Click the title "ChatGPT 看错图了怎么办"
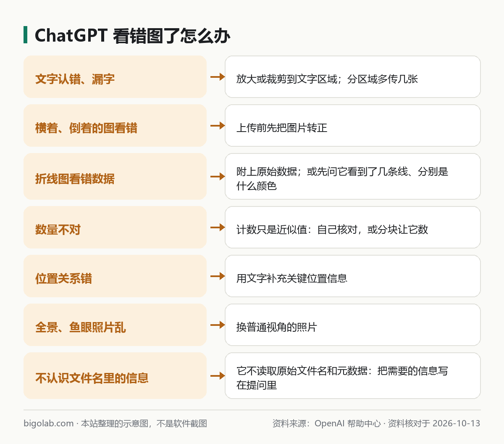This screenshot has height=444, width=504. pyautogui.click(x=132, y=36)
